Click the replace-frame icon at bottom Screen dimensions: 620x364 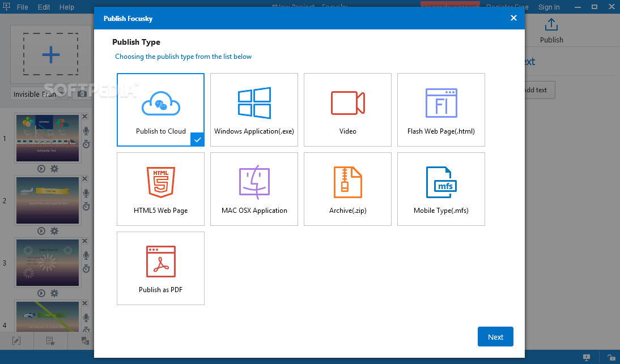(84, 341)
